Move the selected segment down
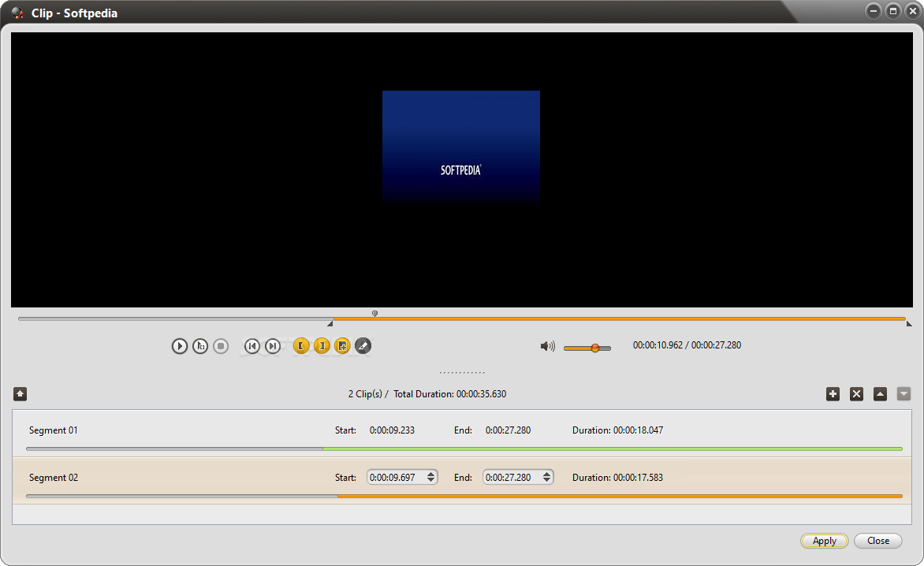 coord(904,394)
